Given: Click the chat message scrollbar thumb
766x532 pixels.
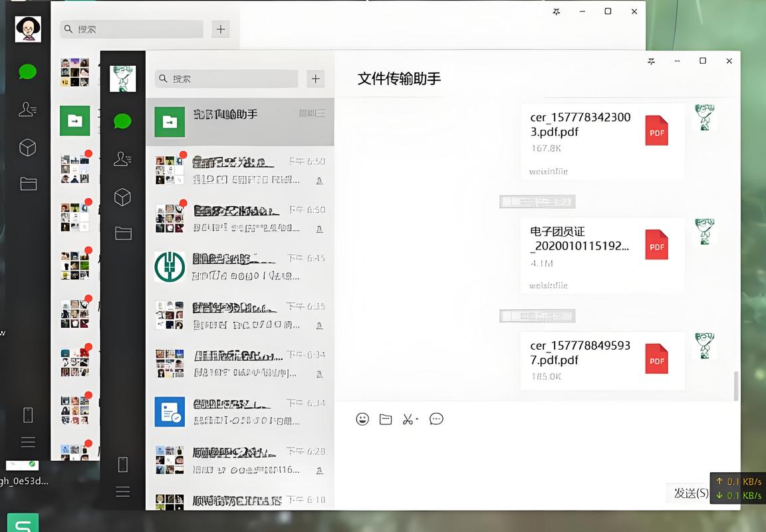Looking at the screenshot, I should pyautogui.click(x=736, y=386).
